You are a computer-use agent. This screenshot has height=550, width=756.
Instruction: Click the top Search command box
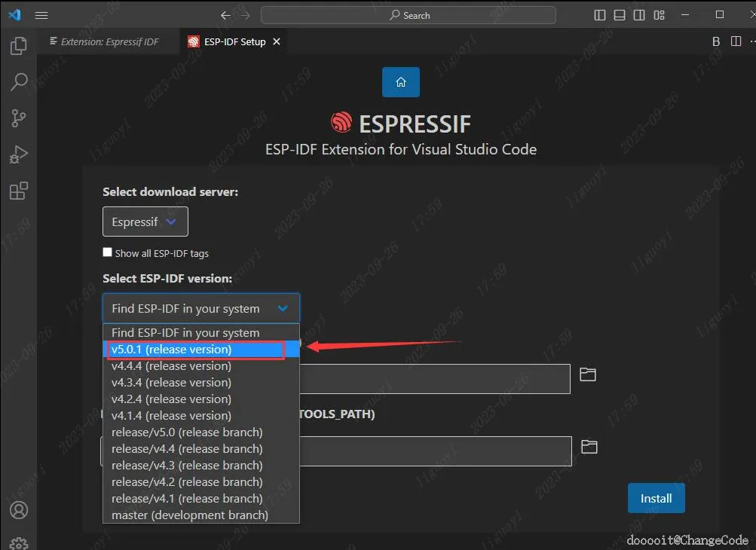tap(408, 15)
